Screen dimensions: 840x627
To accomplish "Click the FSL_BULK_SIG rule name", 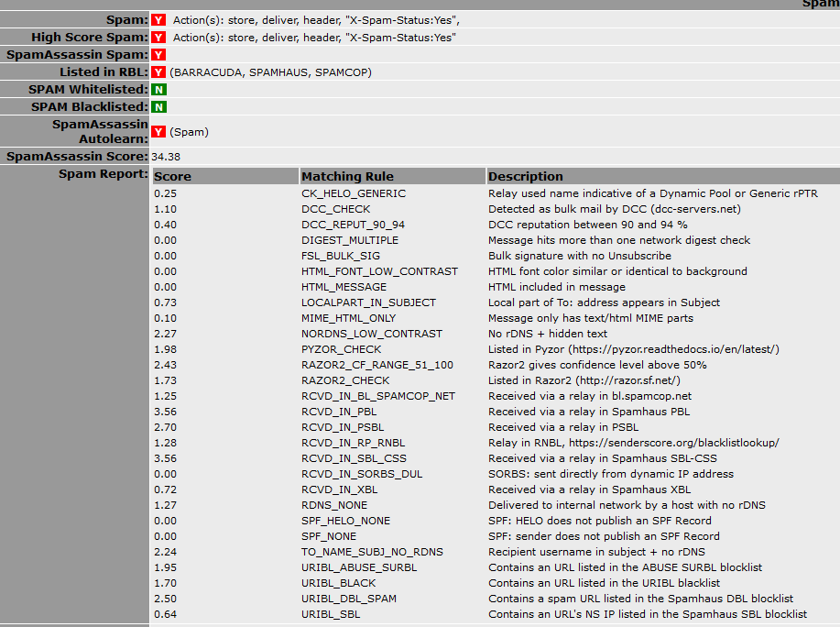I will click(341, 256).
